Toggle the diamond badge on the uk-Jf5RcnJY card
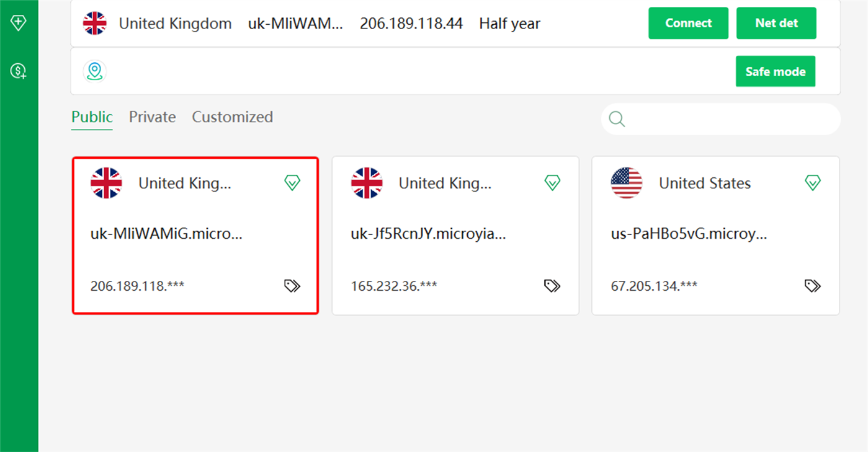 552,182
